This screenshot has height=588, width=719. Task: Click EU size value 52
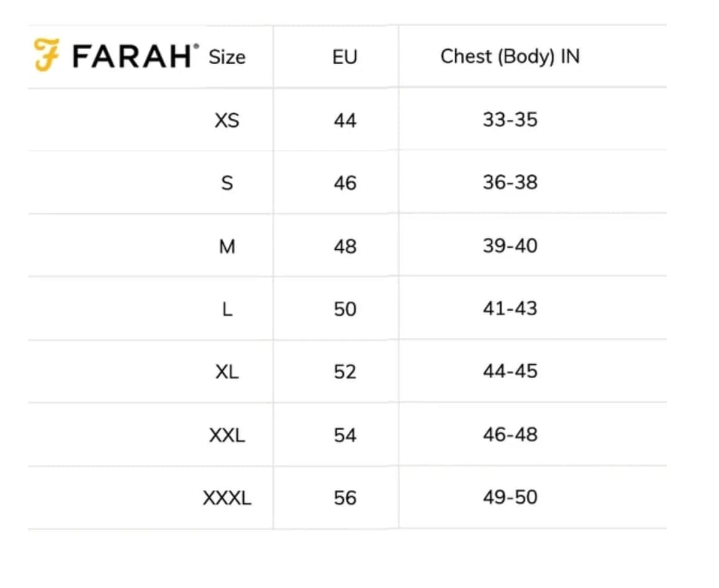pyautogui.click(x=345, y=372)
